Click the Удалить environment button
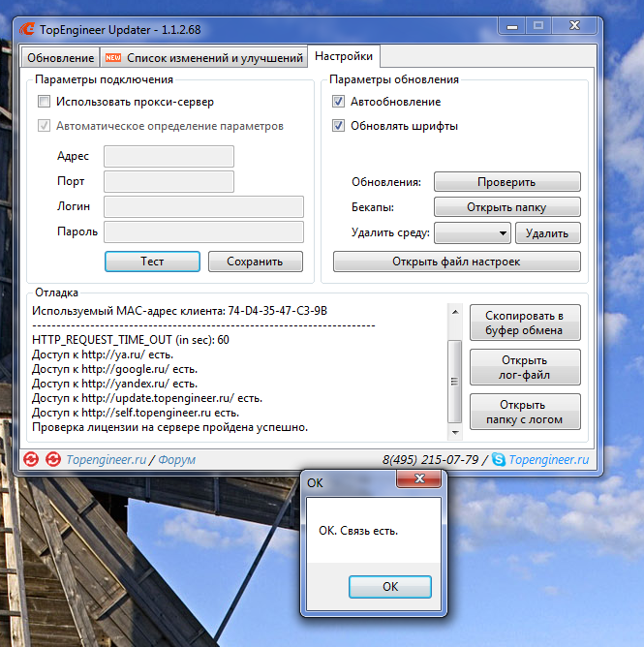Screen dimensions: 644x647 [x=547, y=233]
